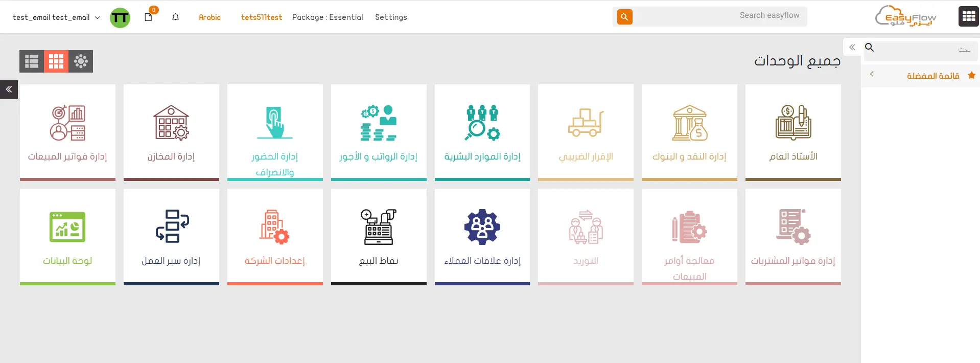Open the Point of Sale module
The height and width of the screenshot is (363, 980).
click(x=379, y=236)
